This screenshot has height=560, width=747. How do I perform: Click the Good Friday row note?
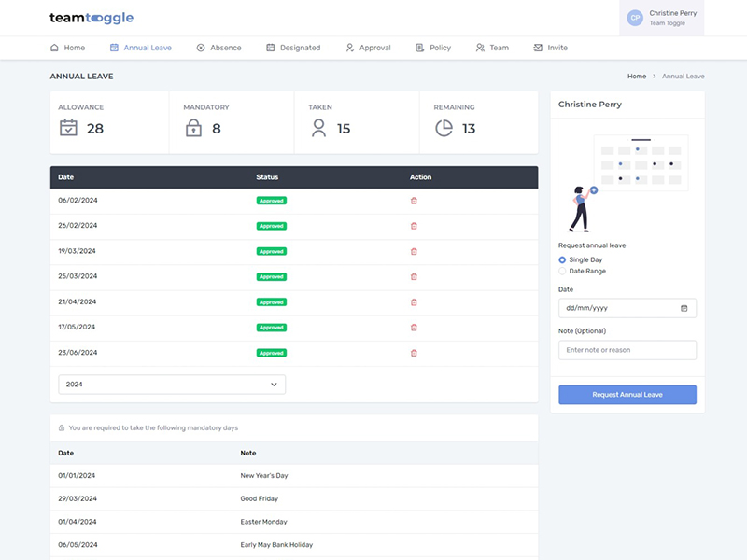click(x=260, y=498)
